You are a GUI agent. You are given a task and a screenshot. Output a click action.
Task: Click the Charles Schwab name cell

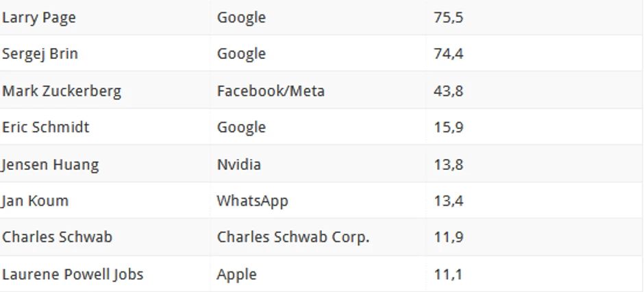click(57, 237)
